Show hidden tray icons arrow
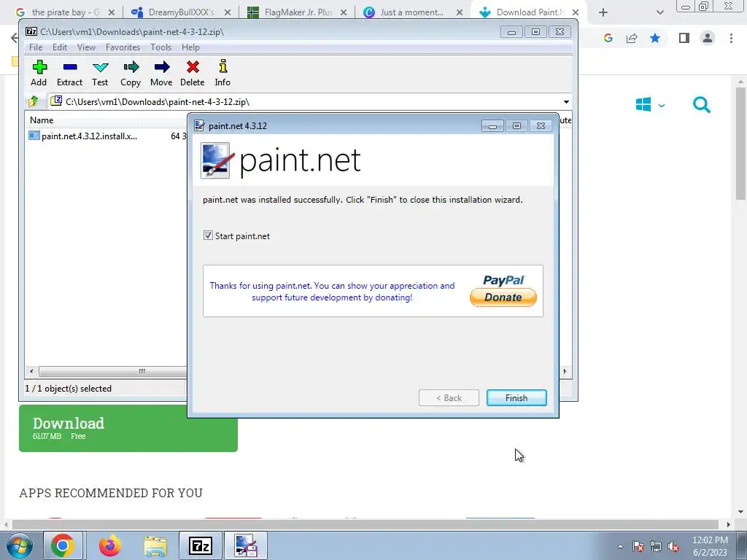The width and height of the screenshot is (747, 560). pos(620,547)
